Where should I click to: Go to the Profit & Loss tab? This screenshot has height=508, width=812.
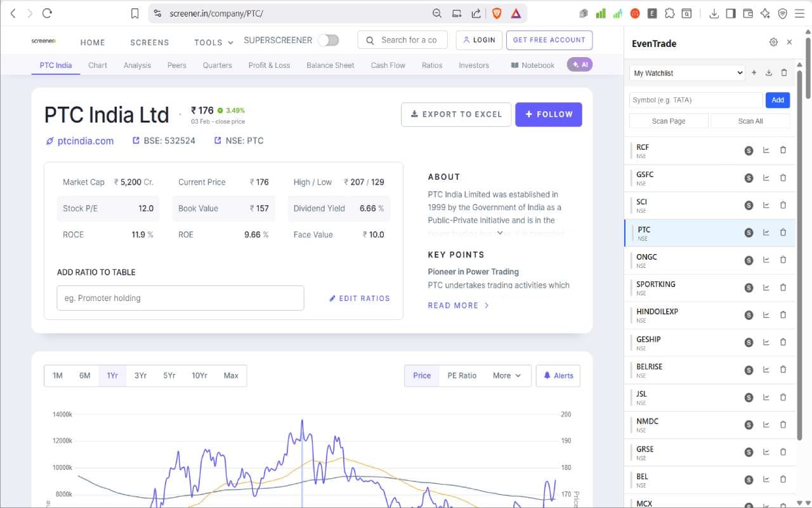click(x=269, y=65)
